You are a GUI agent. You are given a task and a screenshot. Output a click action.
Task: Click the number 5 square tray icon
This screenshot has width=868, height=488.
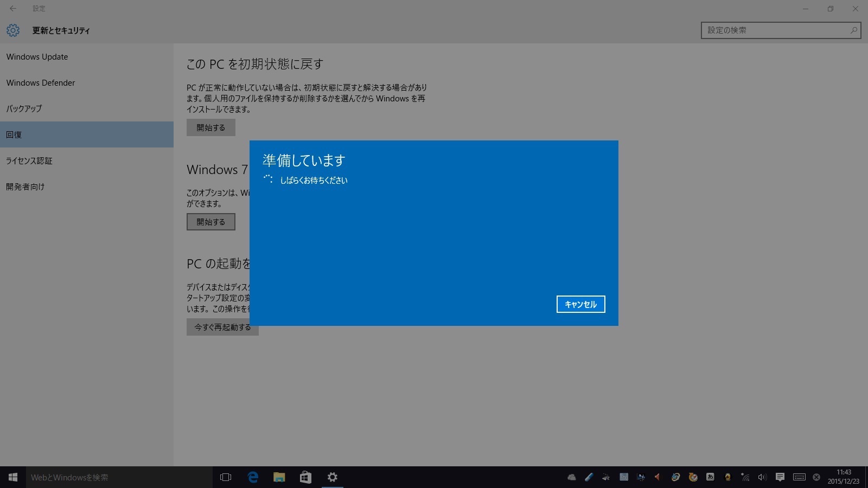click(x=624, y=477)
